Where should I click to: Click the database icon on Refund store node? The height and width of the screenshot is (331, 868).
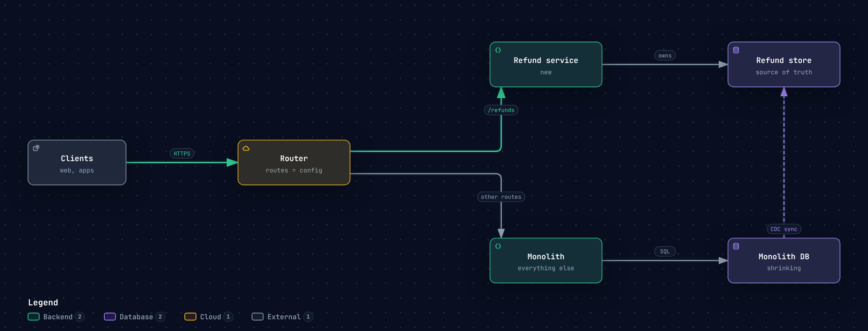736,50
